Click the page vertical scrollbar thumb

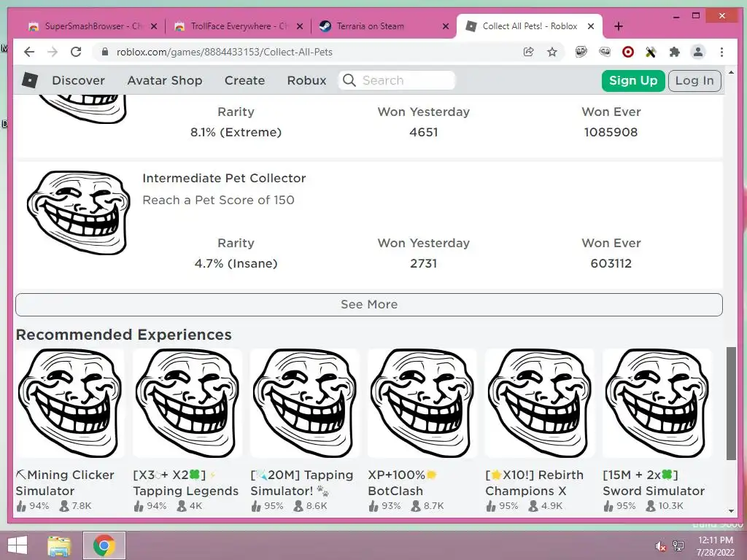pyautogui.click(x=731, y=403)
